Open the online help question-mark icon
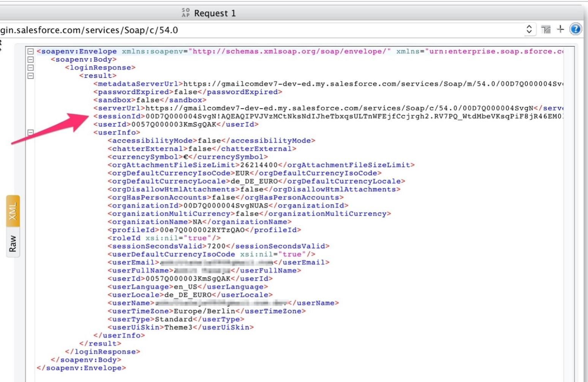 coord(575,29)
